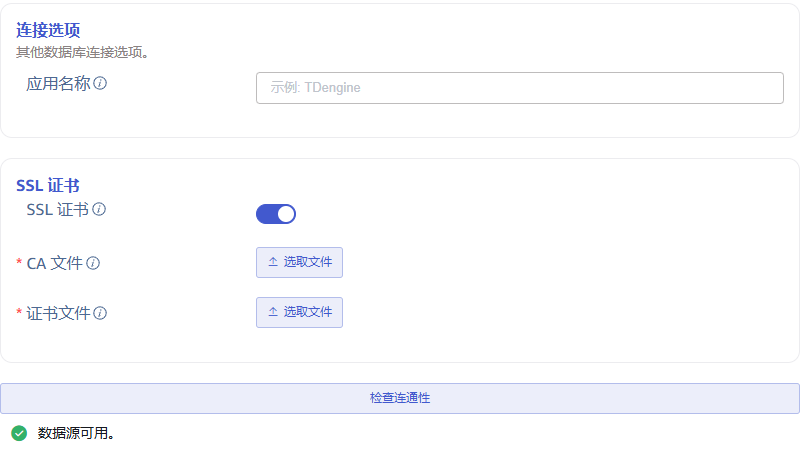Click the green success checkmark icon
The width and height of the screenshot is (800, 467).
pyautogui.click(x=18, y=433)
